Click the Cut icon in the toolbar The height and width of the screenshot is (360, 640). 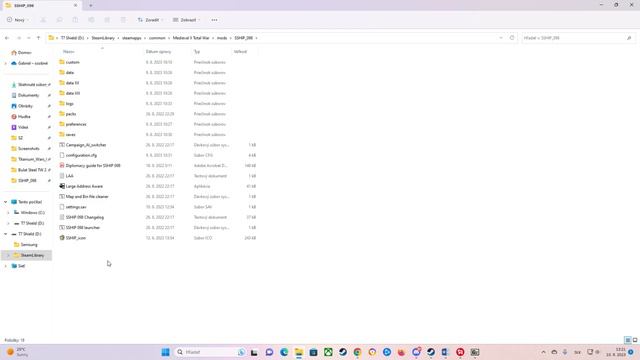tap(43, 20)
